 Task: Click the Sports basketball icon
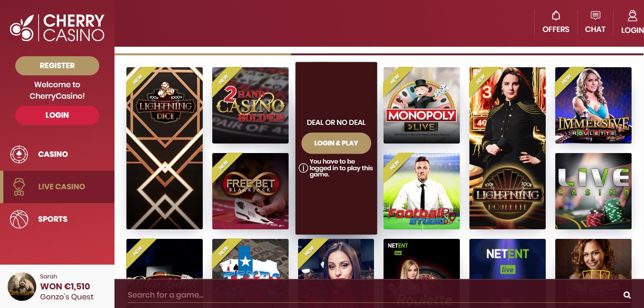(19, 219)
